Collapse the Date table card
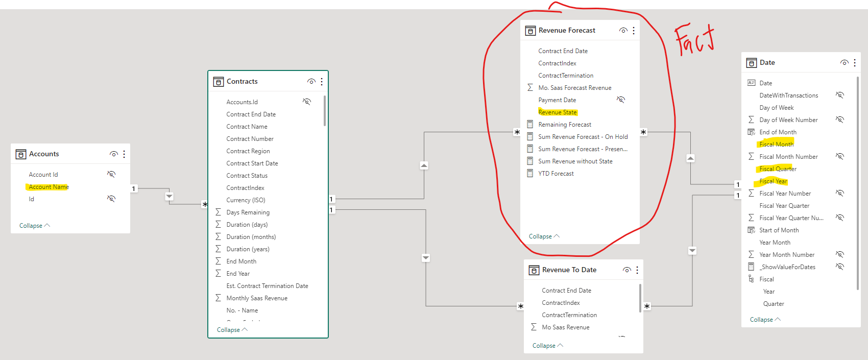This screenshot has width=868, height=360. coord(765,319)
